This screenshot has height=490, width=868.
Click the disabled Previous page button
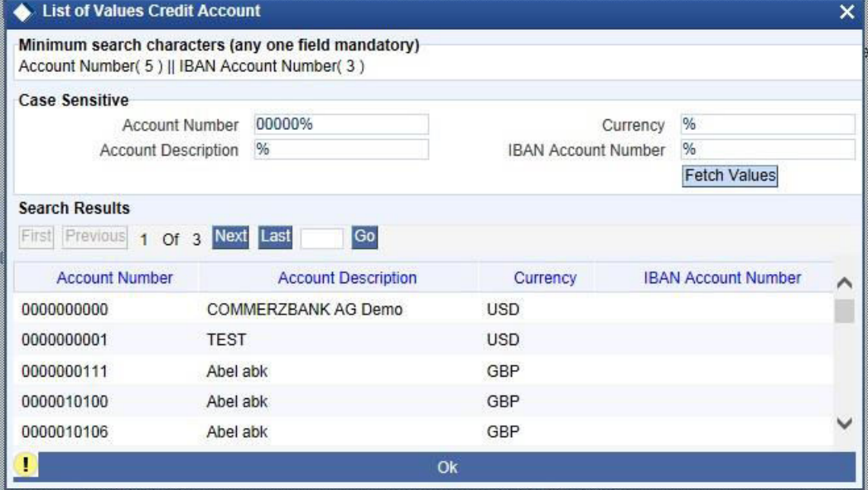94,237
